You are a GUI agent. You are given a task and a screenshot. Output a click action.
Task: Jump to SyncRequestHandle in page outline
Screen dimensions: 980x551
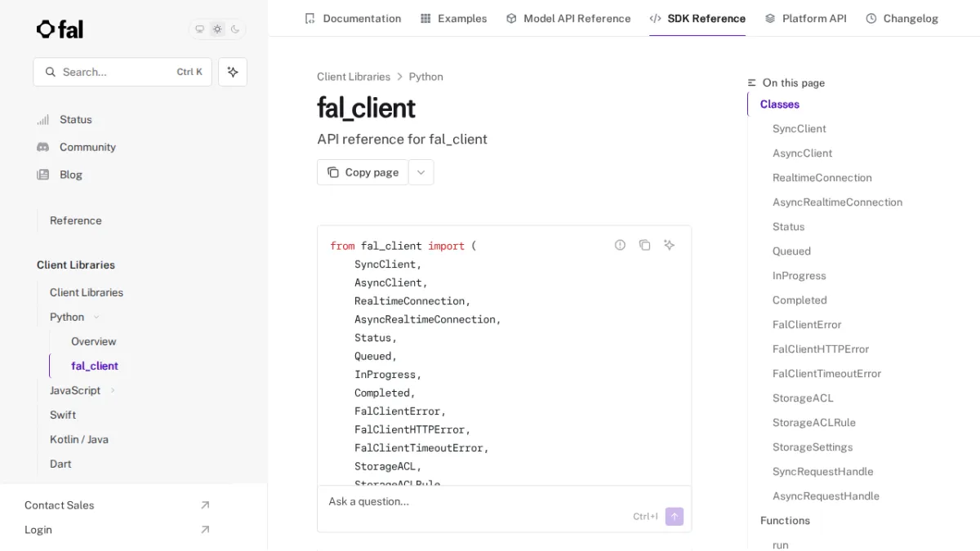click(x=823, y=472)
